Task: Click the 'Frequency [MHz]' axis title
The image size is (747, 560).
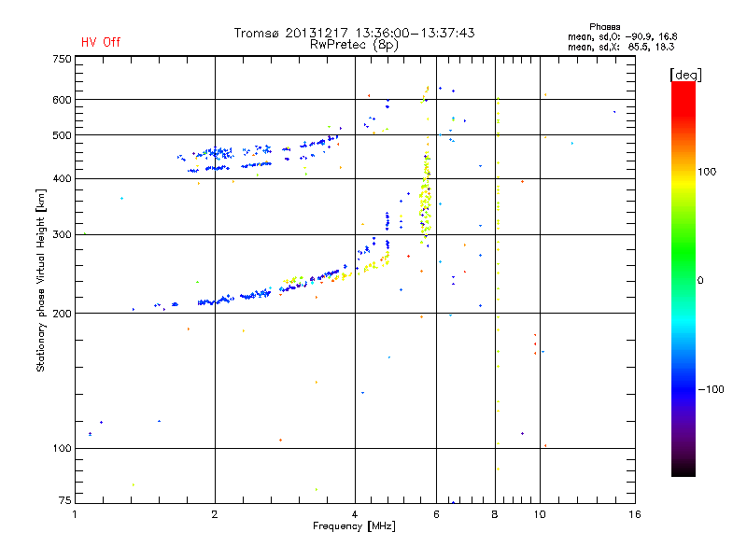Action: coord(354,526)
